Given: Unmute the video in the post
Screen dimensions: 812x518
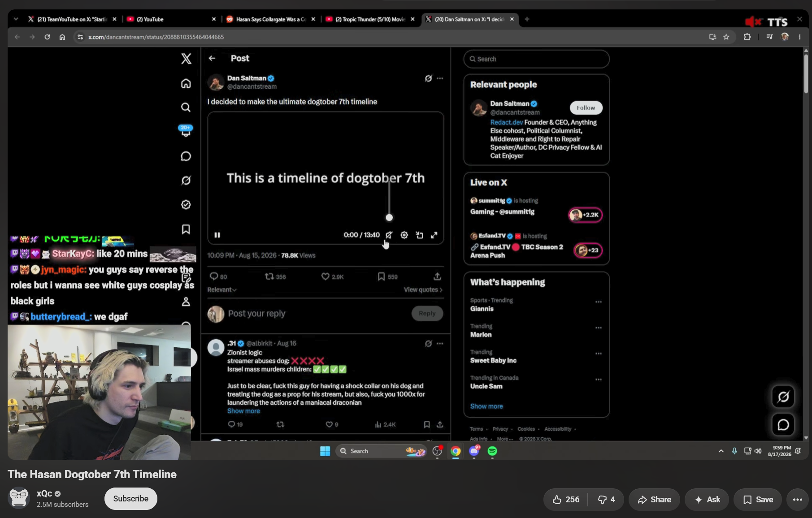Looking at the screenshot, I should point(389,235).
